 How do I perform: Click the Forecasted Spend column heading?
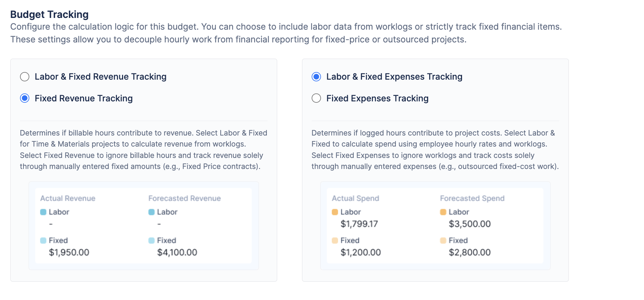(x=472, y=198)
